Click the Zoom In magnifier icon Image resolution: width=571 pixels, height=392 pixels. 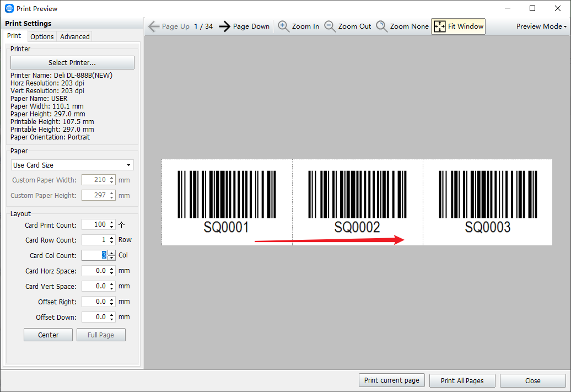(x=283, y=26)
